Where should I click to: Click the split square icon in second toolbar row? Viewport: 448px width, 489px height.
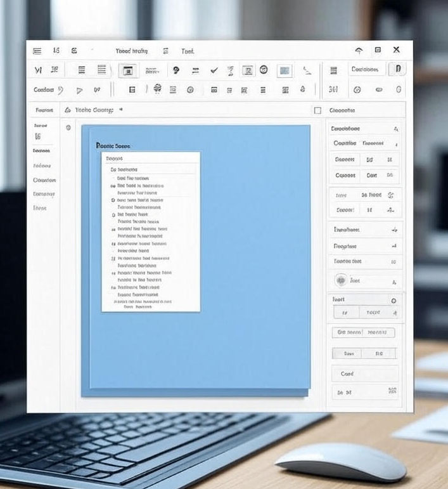point(132,90)
